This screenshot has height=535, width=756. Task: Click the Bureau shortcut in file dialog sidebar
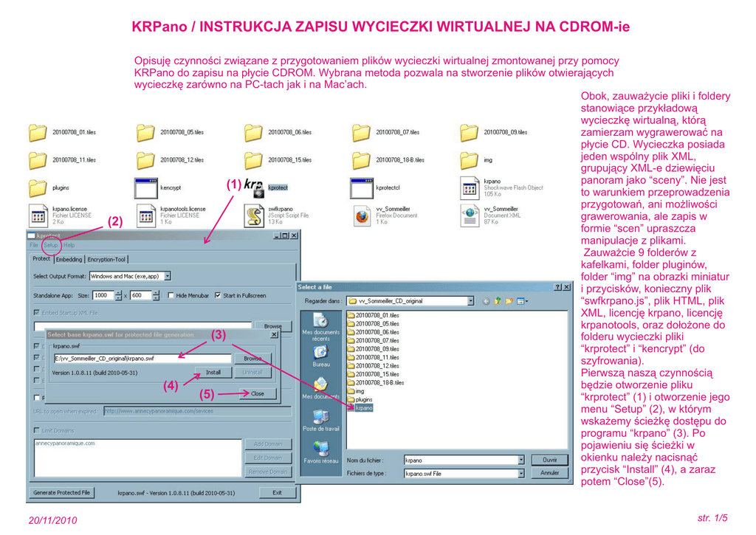pyautogui.click(x=320, y=354)
